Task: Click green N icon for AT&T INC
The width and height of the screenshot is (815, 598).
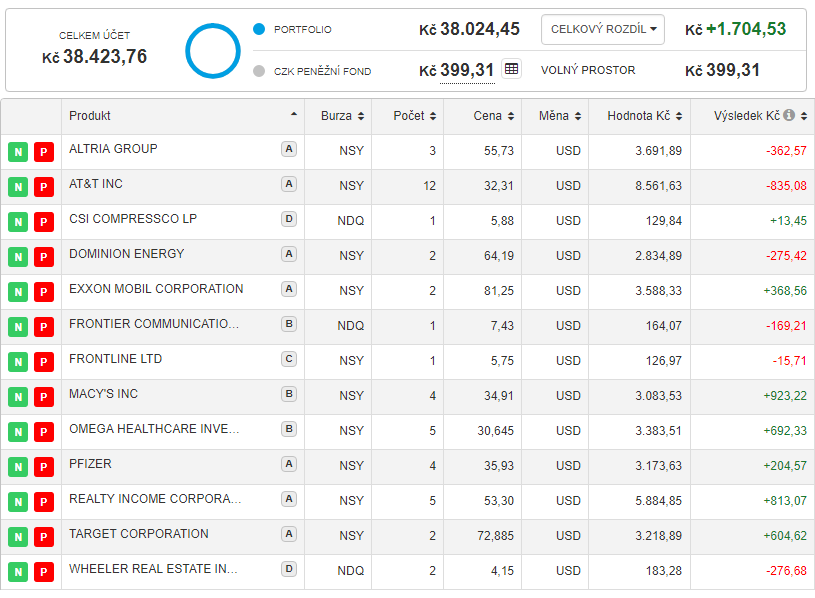Action: (18, 187)
